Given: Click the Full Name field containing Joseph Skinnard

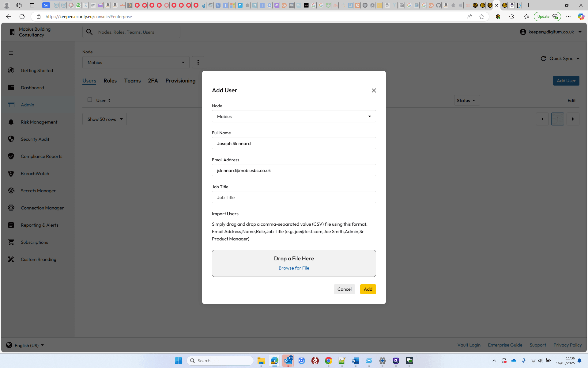Looking at the screenshot, I should pyautogui.click(x=294, y=143).
